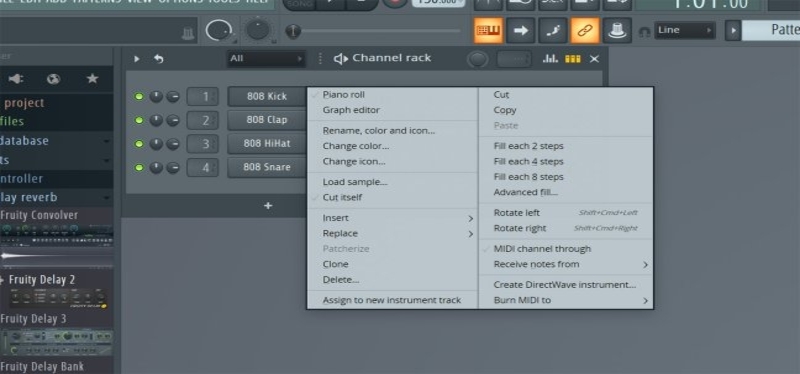Choose Load sample... menu entry
The image size is (800, 374).
355,182
